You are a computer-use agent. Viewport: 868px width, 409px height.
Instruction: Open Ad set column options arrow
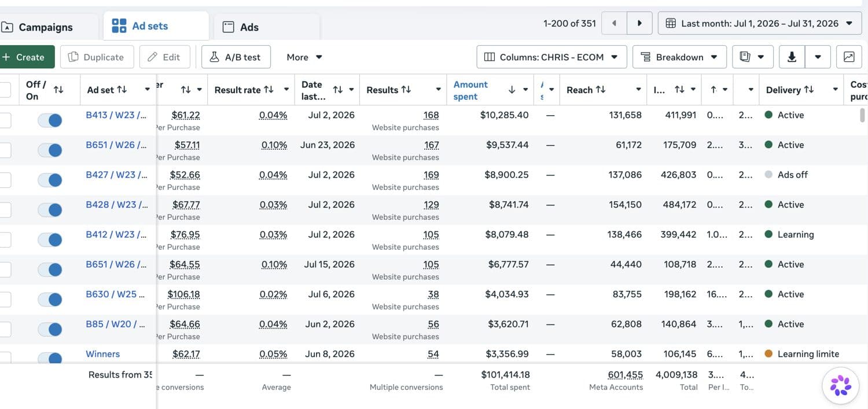[147, 90]
